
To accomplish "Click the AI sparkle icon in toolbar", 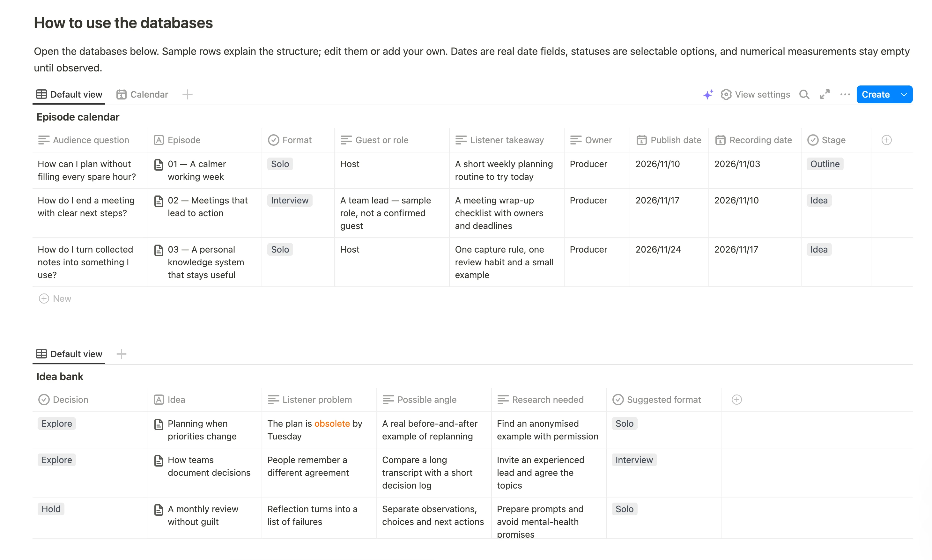I will 708,94.
